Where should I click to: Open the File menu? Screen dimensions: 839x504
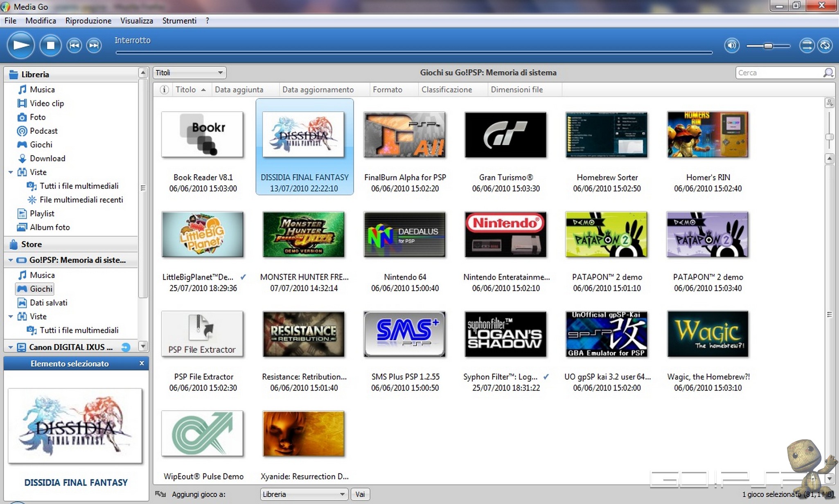10,21
